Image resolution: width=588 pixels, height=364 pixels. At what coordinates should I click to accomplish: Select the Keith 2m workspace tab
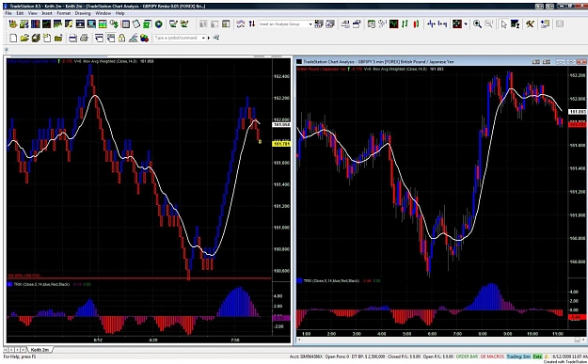pos(40,349)
